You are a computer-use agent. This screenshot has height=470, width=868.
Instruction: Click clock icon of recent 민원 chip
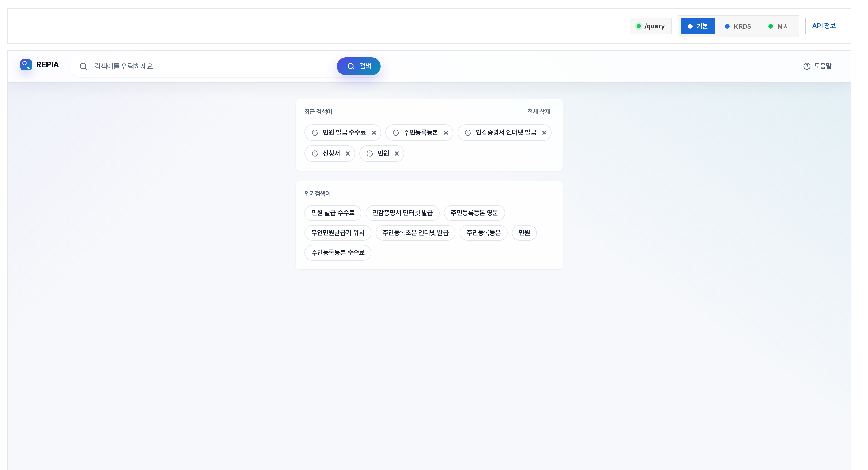tap(370, 154)
